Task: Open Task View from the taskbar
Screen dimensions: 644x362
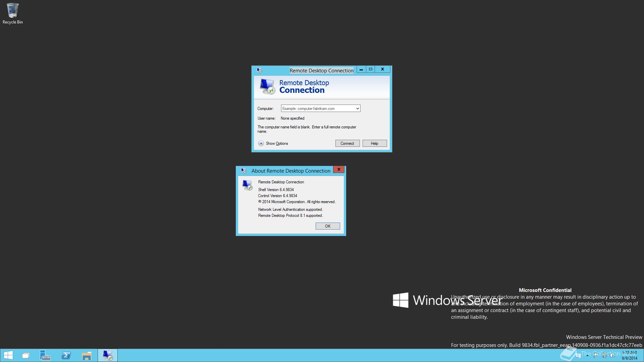Action: point(26,355)
